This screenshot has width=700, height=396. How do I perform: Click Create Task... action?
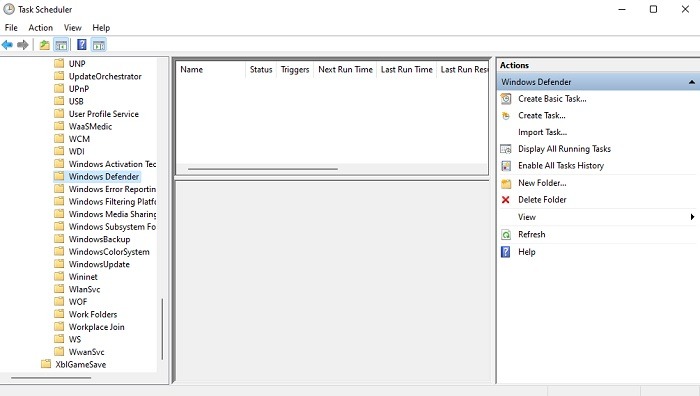click(x=542, y=116)
